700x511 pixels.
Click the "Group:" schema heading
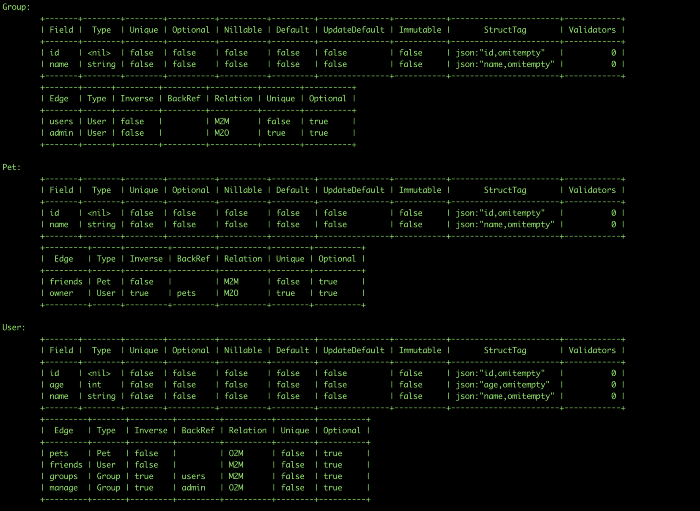point(16,7)
